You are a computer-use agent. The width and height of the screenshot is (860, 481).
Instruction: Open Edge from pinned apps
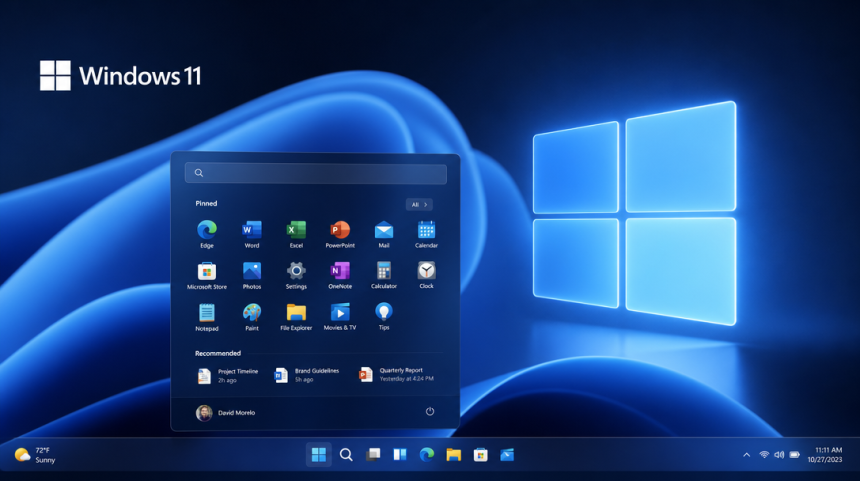tap(207, 234)
